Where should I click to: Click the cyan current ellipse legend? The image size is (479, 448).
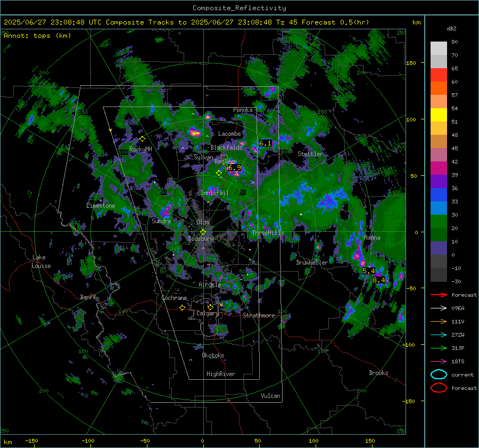tap(439, 374)
